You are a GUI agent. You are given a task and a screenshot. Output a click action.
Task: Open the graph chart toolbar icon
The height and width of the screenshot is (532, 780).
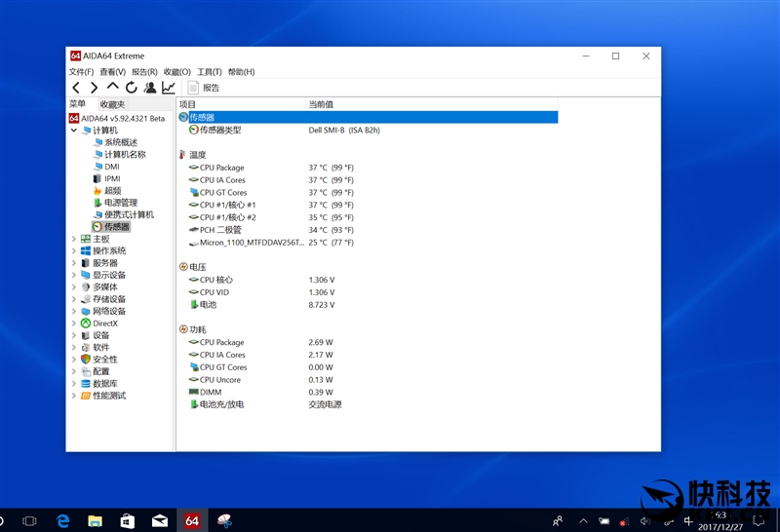(169, 88)
